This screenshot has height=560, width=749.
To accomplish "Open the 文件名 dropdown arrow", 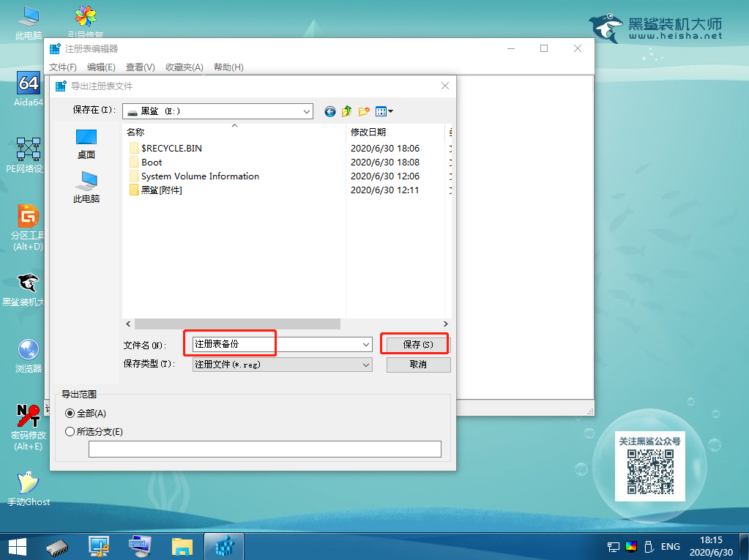I will 366,344.
